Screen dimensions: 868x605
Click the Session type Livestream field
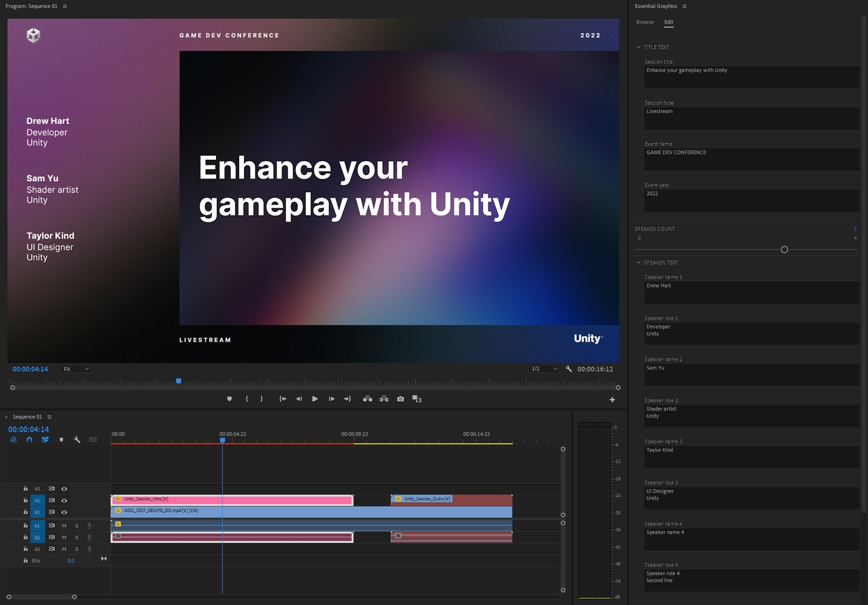point(752,118)
